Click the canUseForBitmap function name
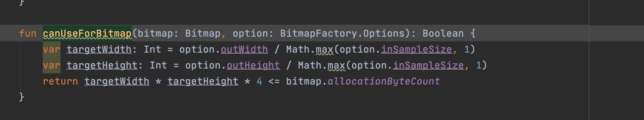Image resolution: width=644 pixels, height=120 pixels. (x=87, y=33)
